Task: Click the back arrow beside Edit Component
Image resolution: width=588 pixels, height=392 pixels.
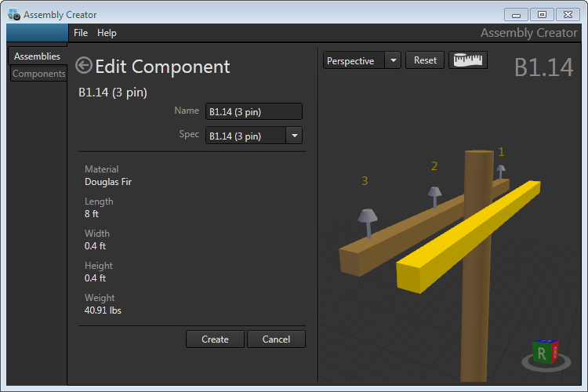Action: click(84, 66)
